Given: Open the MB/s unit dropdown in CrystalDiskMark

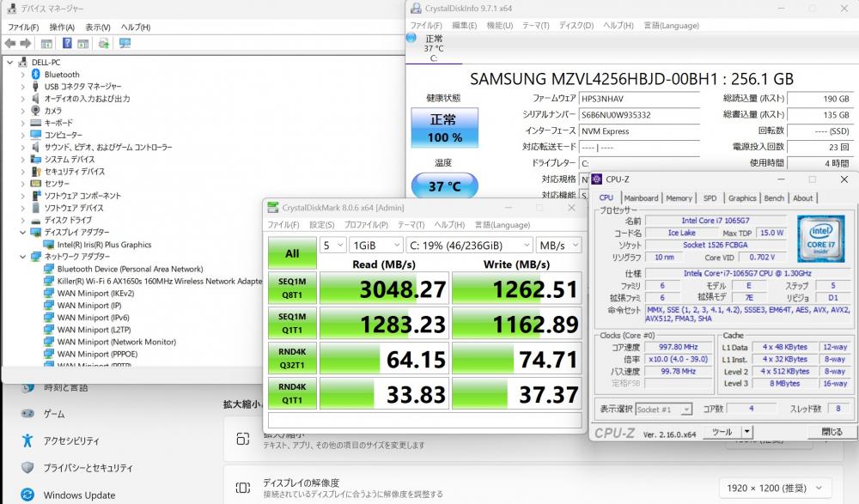Looking at the screenshot, I should click(559, 245).
